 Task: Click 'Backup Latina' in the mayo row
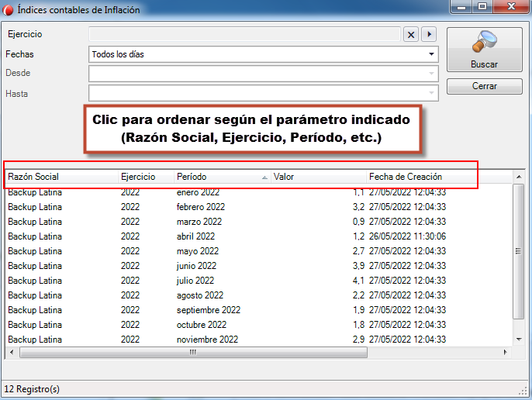(x=35, y=251)
